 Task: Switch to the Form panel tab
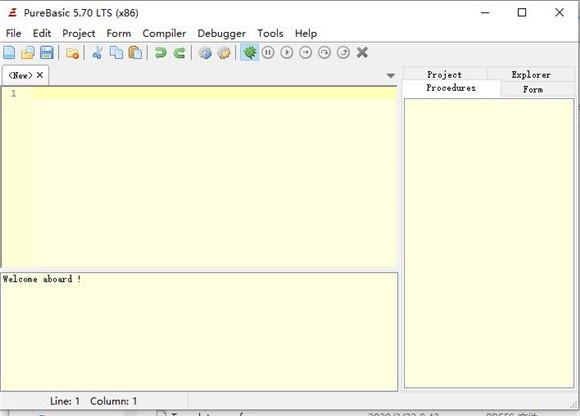(533, 89)
